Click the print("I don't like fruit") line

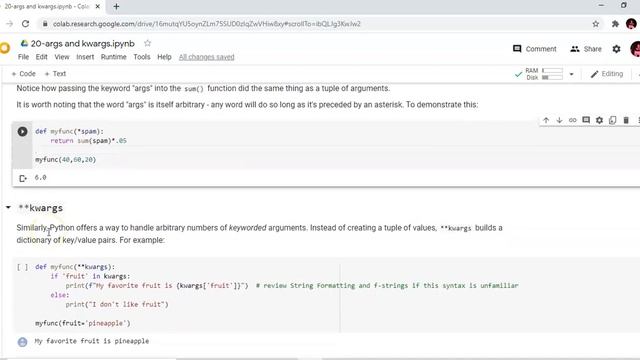click(x=117, y=304)
